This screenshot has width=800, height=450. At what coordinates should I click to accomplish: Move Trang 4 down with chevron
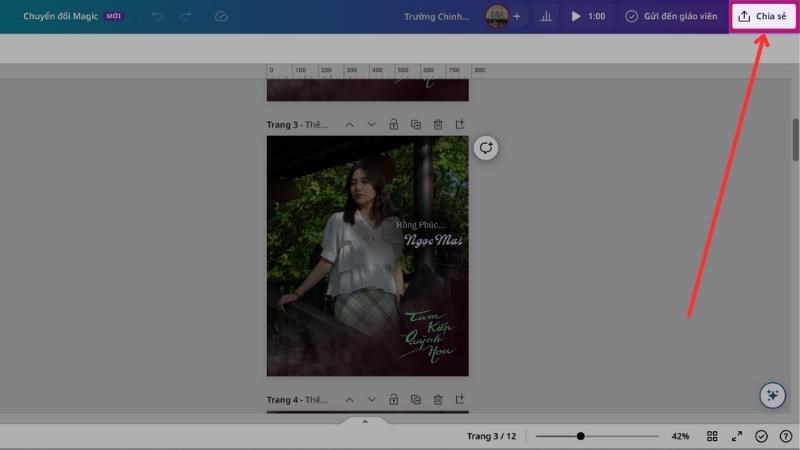371,399
